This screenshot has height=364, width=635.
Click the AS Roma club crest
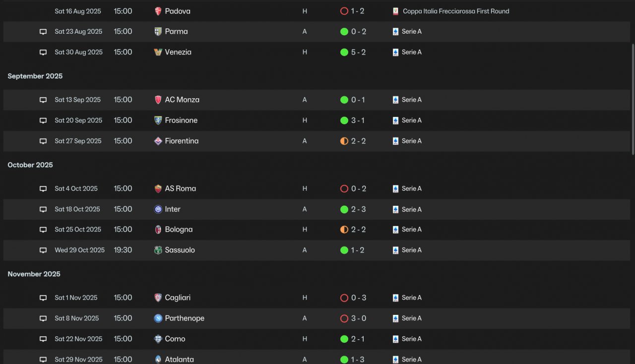coord(158,188)
